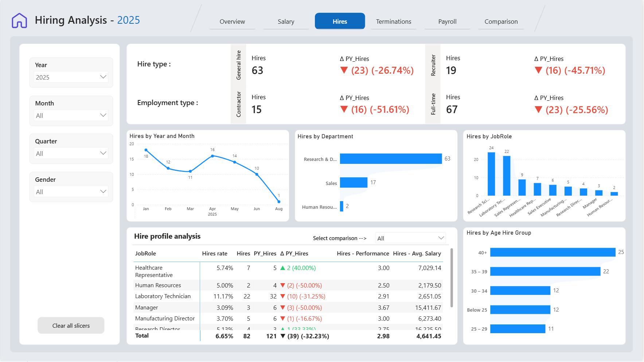
Task: Select the Research & Development department bar
Action: point(391,159)
